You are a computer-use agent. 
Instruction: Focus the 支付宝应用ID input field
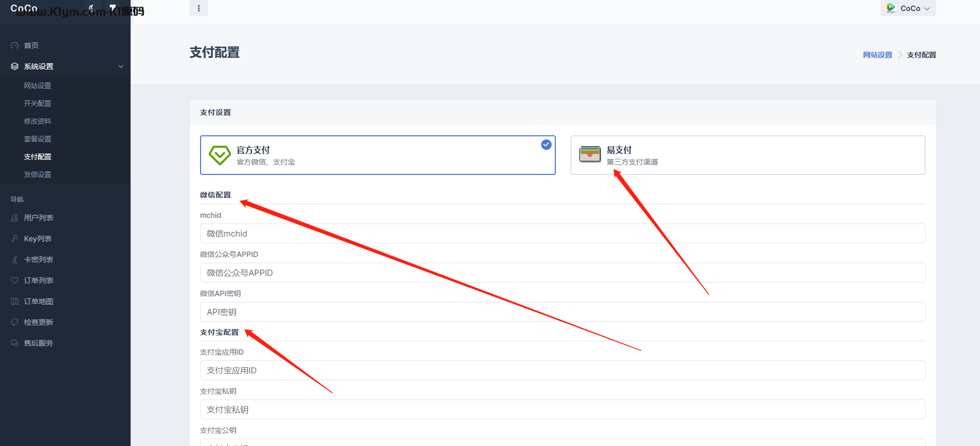pos(562,370)
